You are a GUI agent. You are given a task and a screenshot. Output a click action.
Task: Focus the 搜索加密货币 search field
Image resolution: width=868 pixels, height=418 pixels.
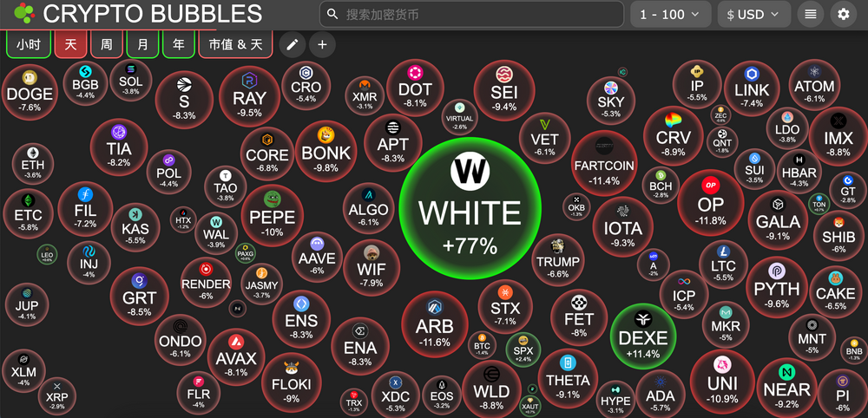coord(477,14)
